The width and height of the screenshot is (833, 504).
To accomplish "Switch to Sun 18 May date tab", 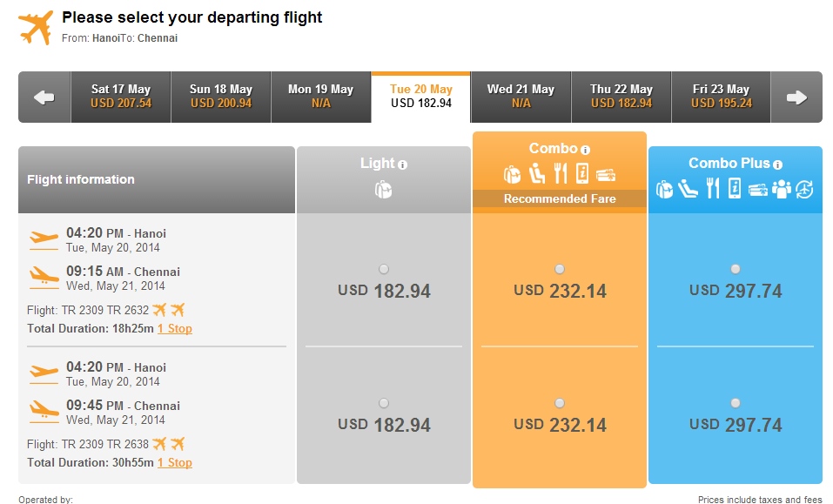I will [x=221, y=97].
